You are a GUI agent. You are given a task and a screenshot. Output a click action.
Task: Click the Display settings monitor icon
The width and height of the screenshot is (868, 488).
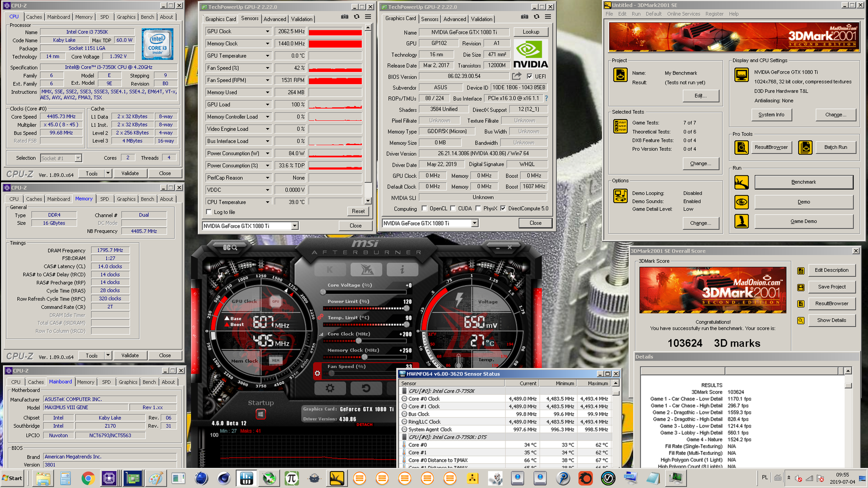741,75
